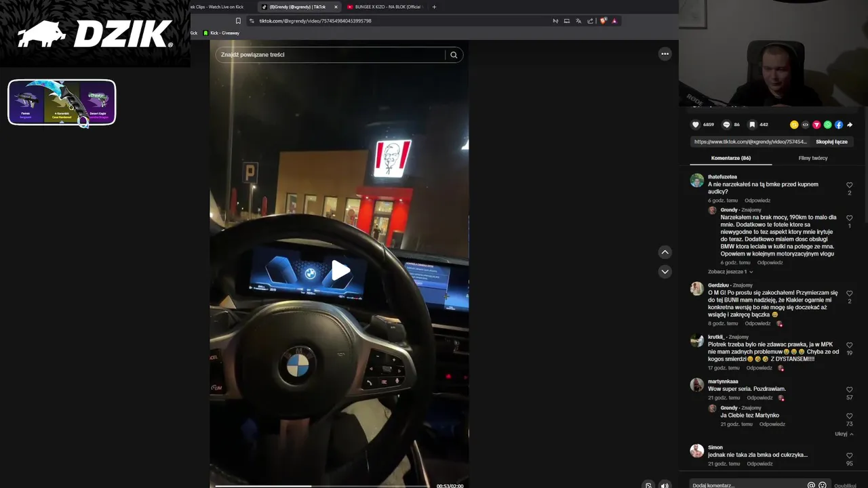
Task: Reply to krutkii_ via Odpowiedz
Action: [759, 368]
